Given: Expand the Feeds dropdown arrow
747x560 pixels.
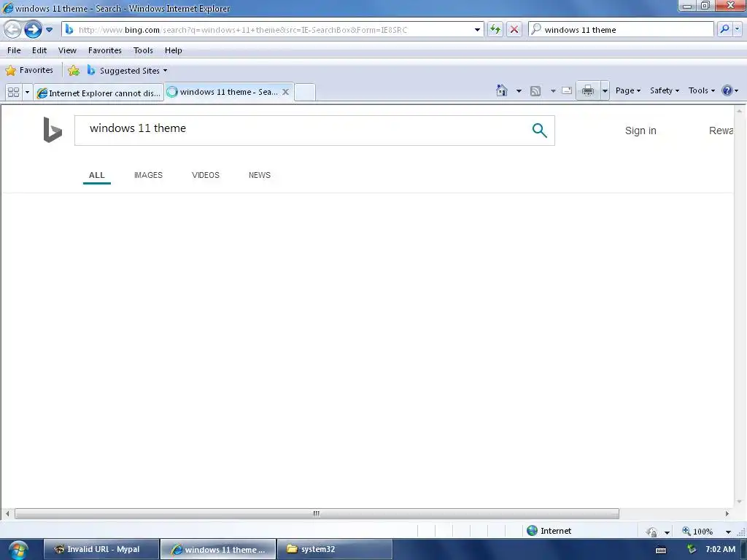Looking at the screenshot, I should pos(553,91).
